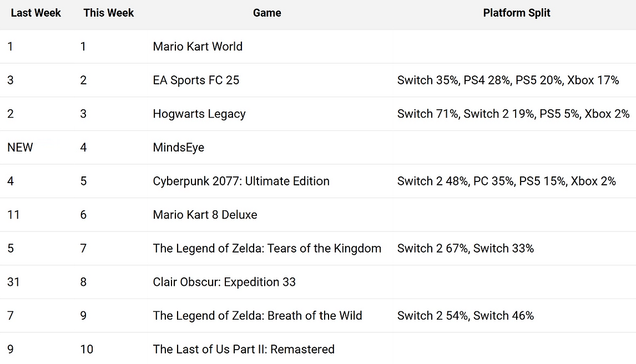The height and width of the screenshot is (364, 636).
Task: Select the Mario Kart 8 Deluxe row
Action: click(205, 215)
